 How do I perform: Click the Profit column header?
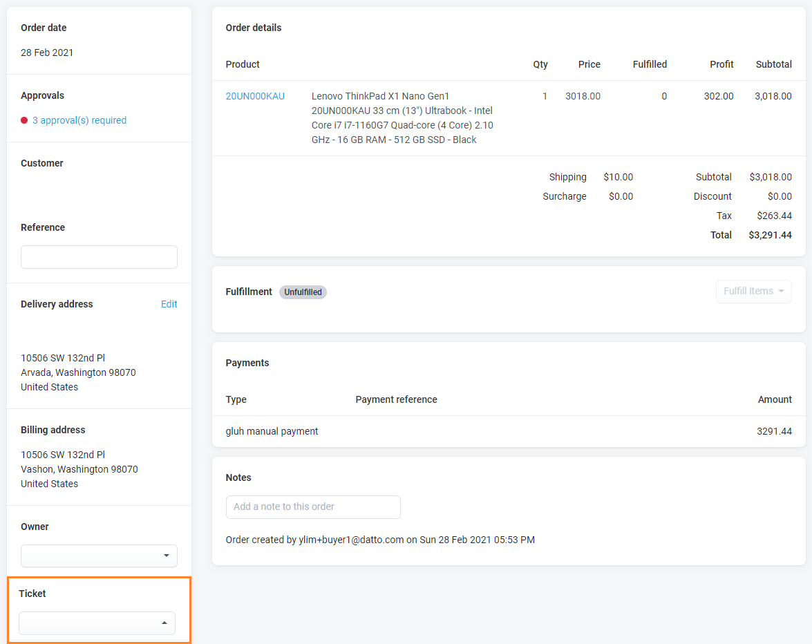(x=721, y=64)
